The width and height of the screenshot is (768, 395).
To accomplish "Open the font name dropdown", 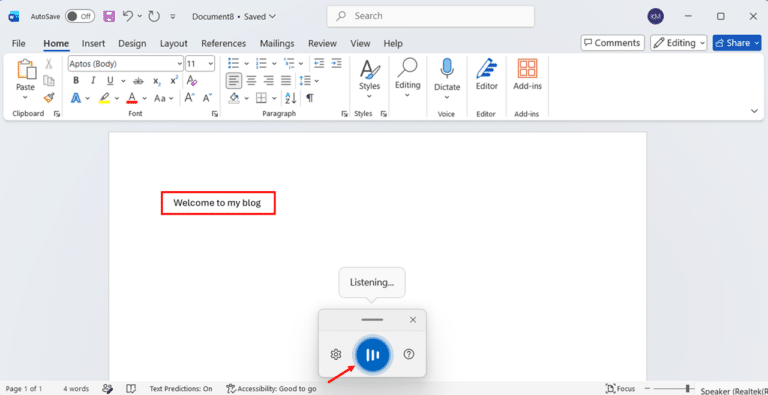I will coord(179,64).
